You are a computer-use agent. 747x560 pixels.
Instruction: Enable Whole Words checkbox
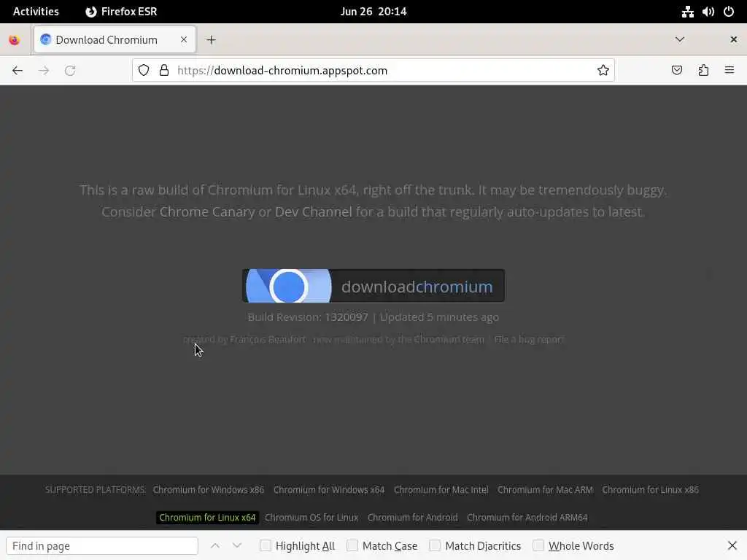click(x=538, y=545)
